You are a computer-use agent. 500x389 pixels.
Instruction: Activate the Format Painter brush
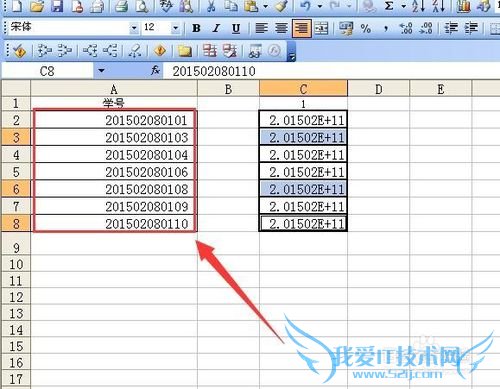pos(281,7)
